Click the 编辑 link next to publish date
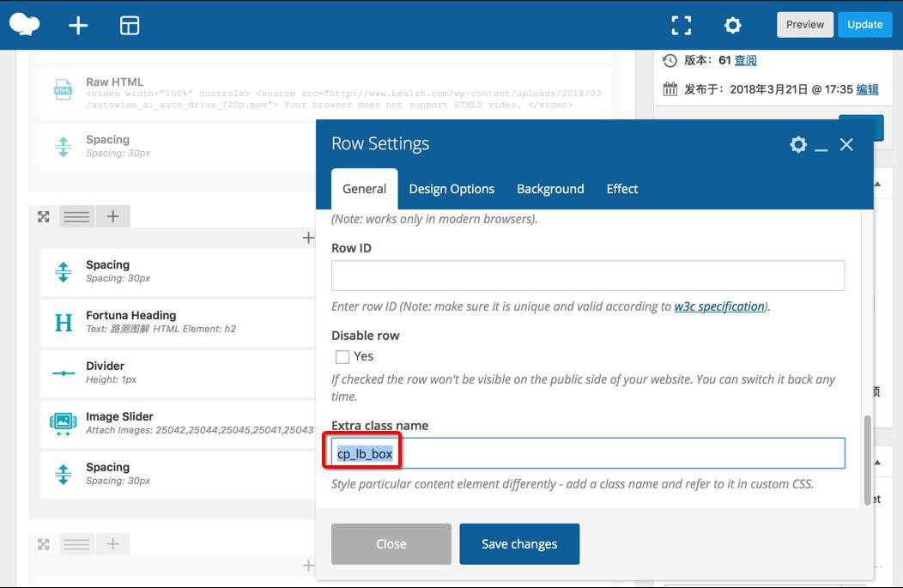This screenshot has height=588, width=903. pyautogui.click(x=867, y=89)
